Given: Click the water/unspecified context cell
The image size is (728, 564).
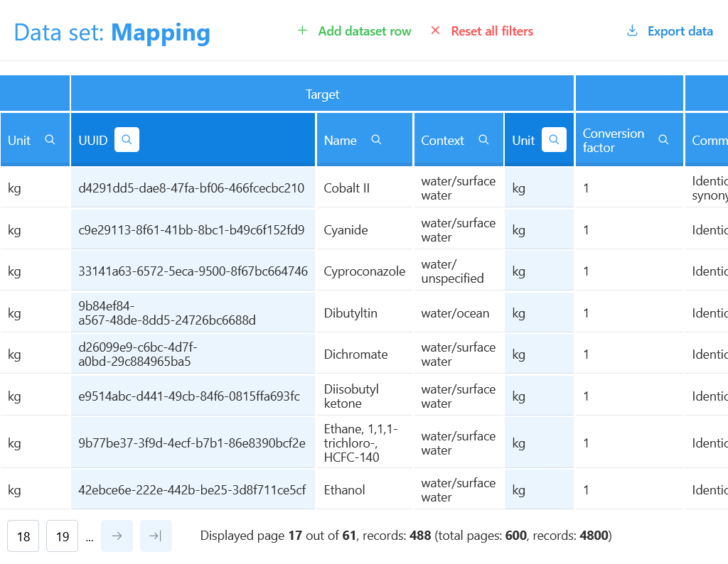Looking at the screenshot, I should [459, 271].
